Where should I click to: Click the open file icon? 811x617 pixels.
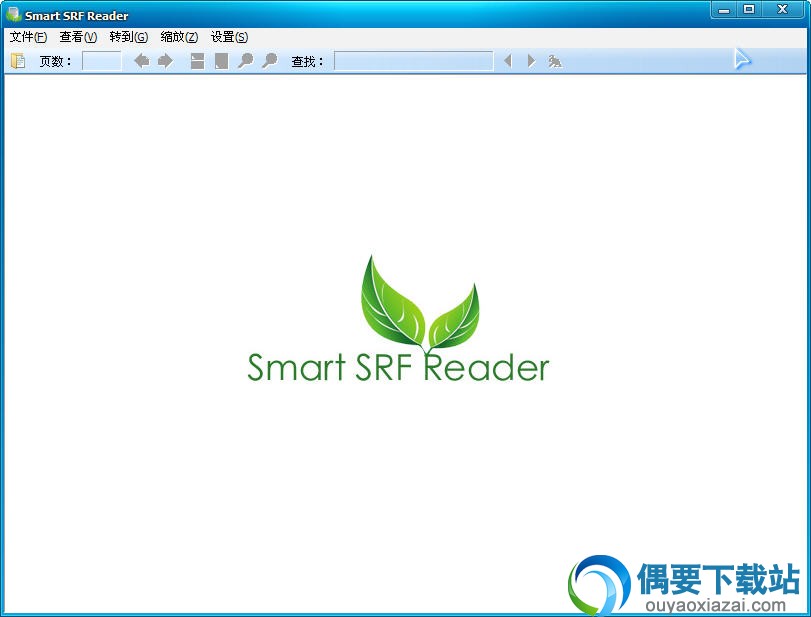pyautogui.click(x=18, y=61)
